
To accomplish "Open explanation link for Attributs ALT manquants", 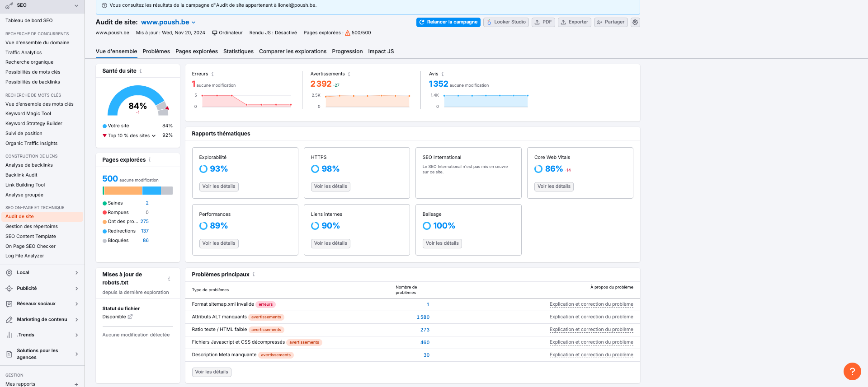I will 591,317.
